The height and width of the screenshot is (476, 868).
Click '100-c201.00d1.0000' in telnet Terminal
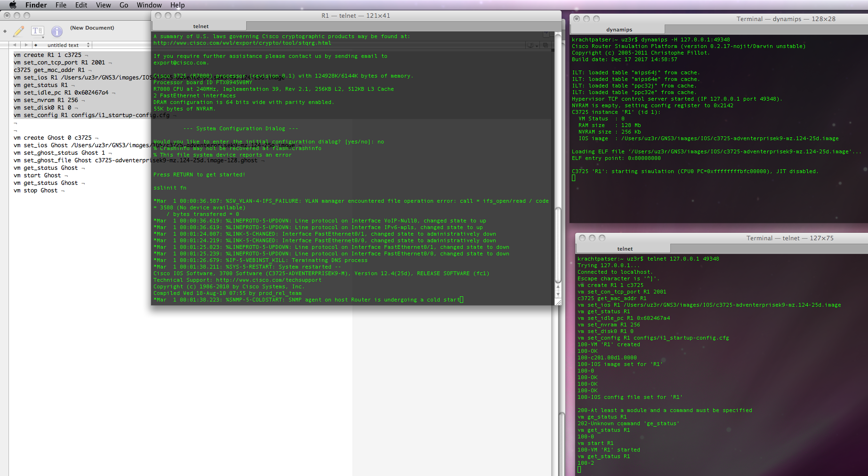click(607, 357)
